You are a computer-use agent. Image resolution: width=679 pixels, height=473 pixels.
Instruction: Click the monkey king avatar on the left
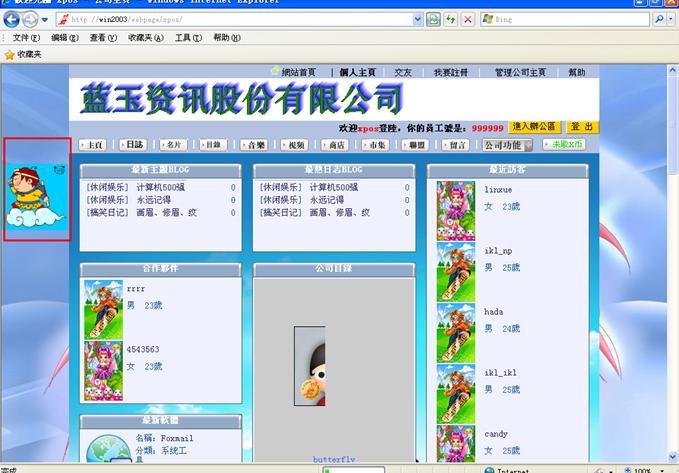[x=36, y=192]
